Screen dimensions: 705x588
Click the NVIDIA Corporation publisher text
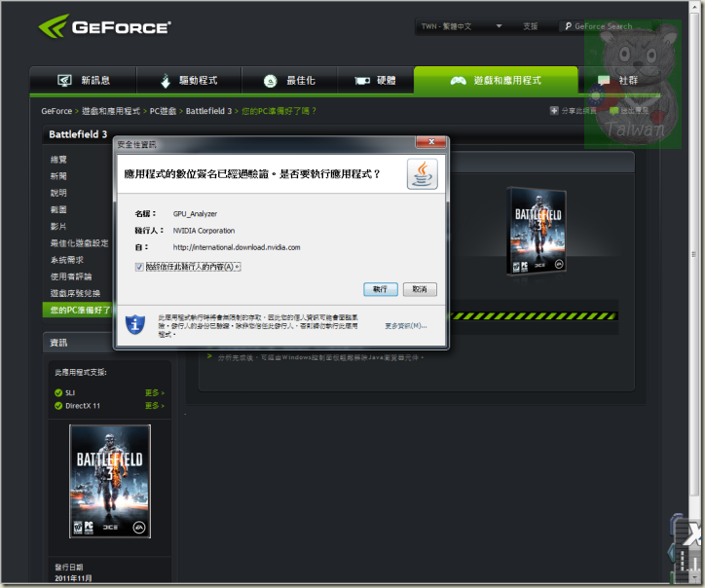coord(204,231)
